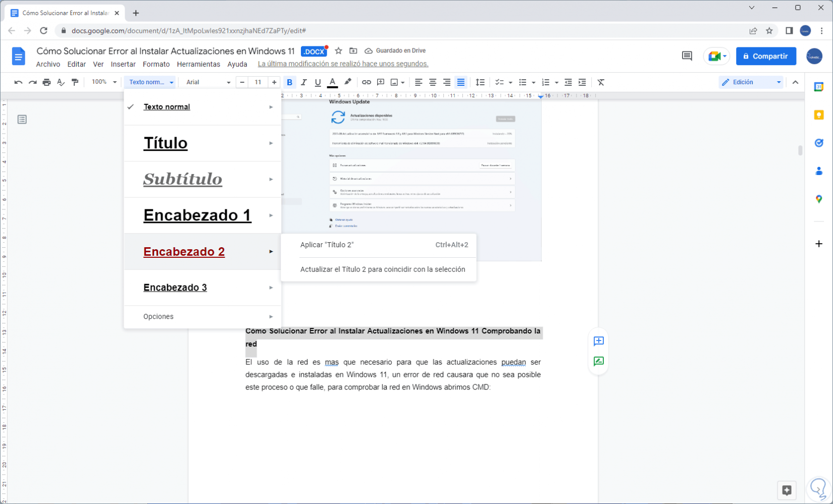The width and height of the screenshot is (833, 504).
Task: Click the font size field
Action: pyautogui.click(x=258, y=82)
